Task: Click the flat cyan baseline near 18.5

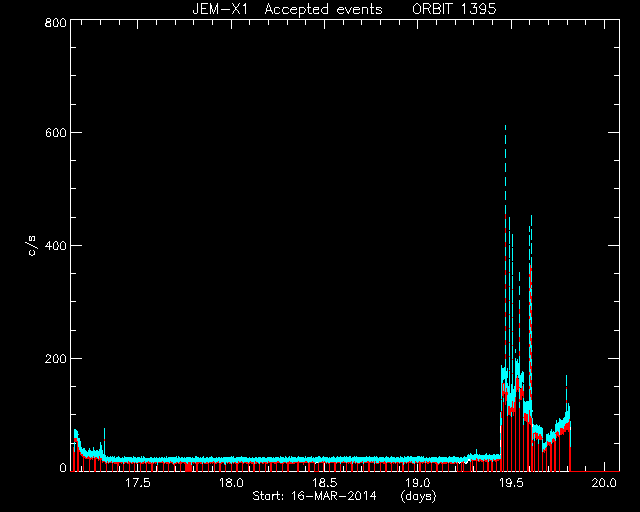Action: (x=324, y=459)
